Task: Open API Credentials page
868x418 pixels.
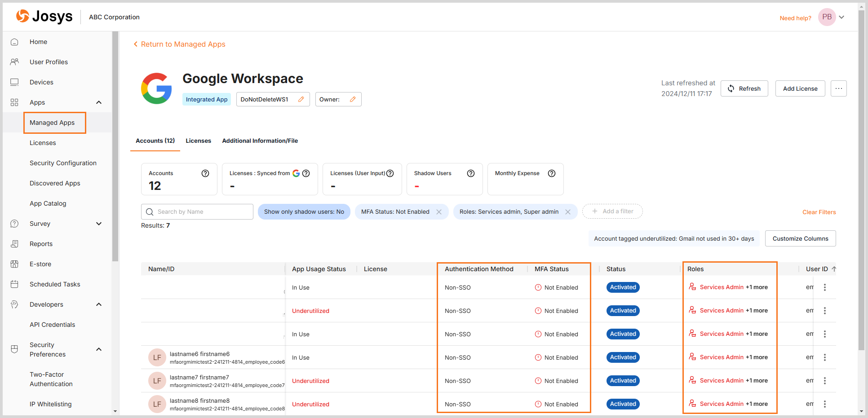Action: point(52,325)
